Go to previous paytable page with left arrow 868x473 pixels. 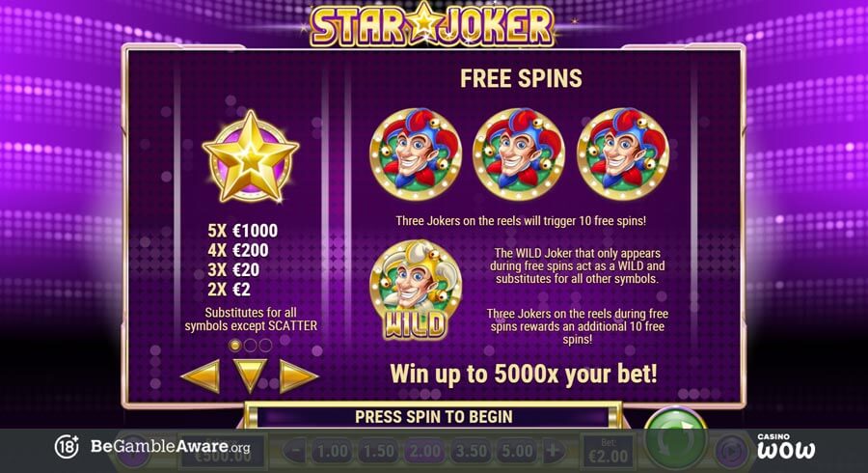click(201, 376)
